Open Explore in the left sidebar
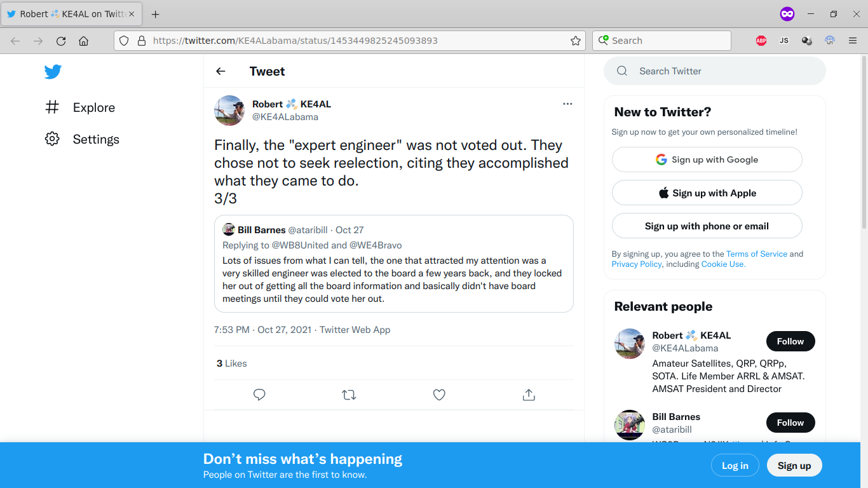The height and width of the screenshot is (488, 868). pos(93,107)
